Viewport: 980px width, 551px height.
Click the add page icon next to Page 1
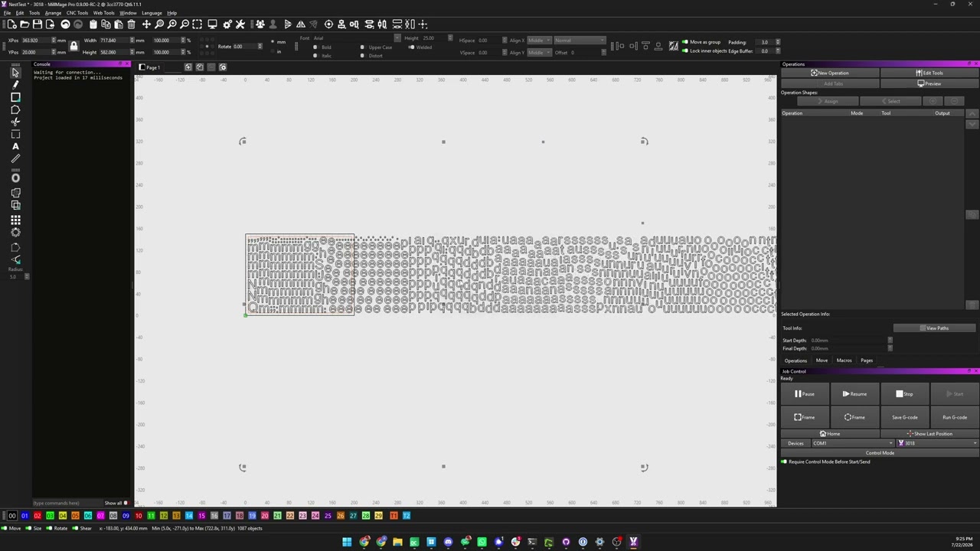(x=188, y=67)
